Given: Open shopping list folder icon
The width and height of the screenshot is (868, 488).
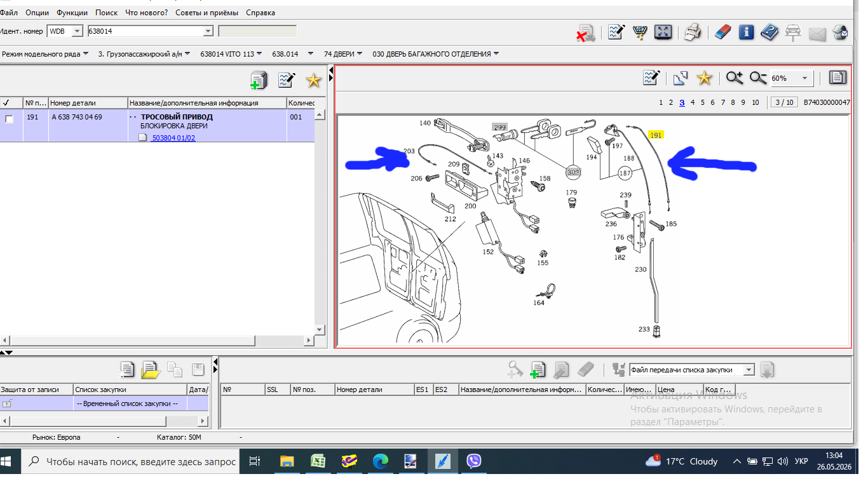Looking at the screenshot, I should click(x=150, y=369).
